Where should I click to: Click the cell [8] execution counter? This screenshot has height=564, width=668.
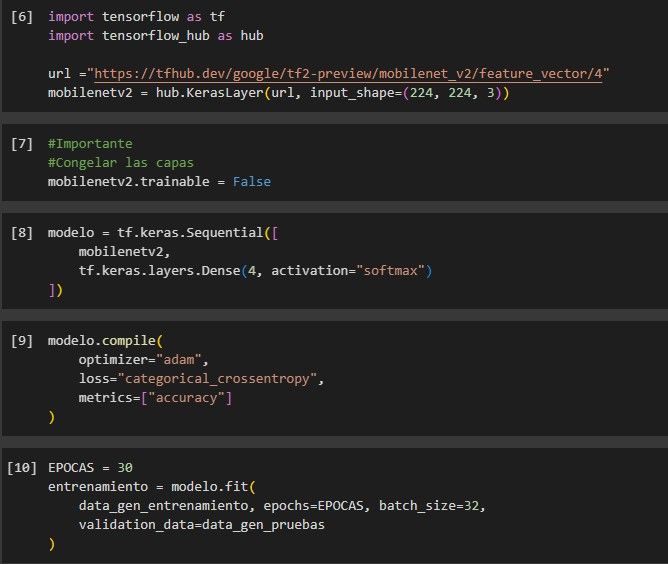coord(22,233)
